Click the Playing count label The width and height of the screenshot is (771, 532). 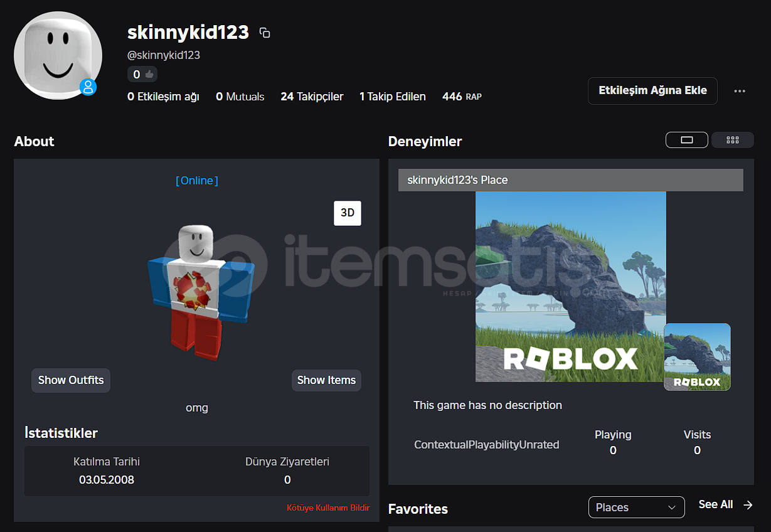(613, 435)
